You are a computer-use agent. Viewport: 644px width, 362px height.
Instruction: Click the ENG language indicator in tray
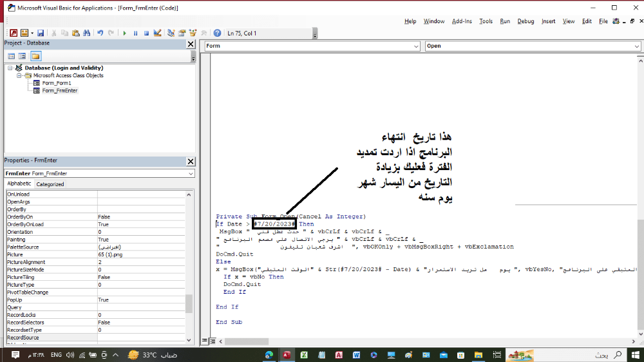point(56,355)
